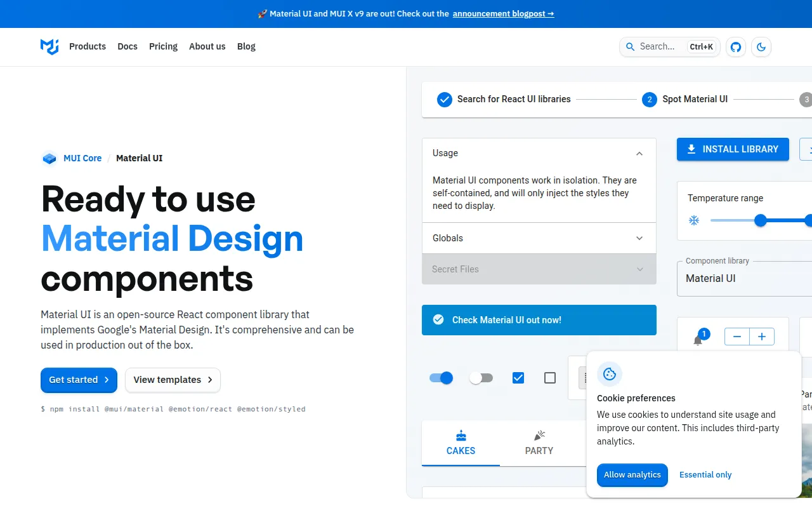Click the MUI logo in the header
The height and width of the screenshot is (508, 812).
coord(49,46)
